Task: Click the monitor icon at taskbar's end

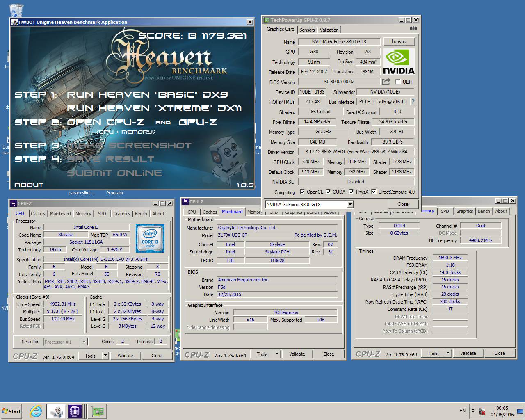Action: click(x=520, y=411)
